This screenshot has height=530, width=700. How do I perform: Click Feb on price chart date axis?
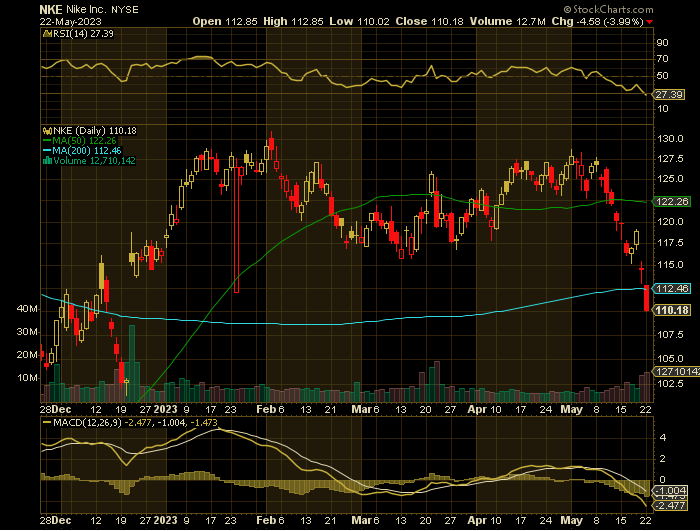tap(267, 409)
